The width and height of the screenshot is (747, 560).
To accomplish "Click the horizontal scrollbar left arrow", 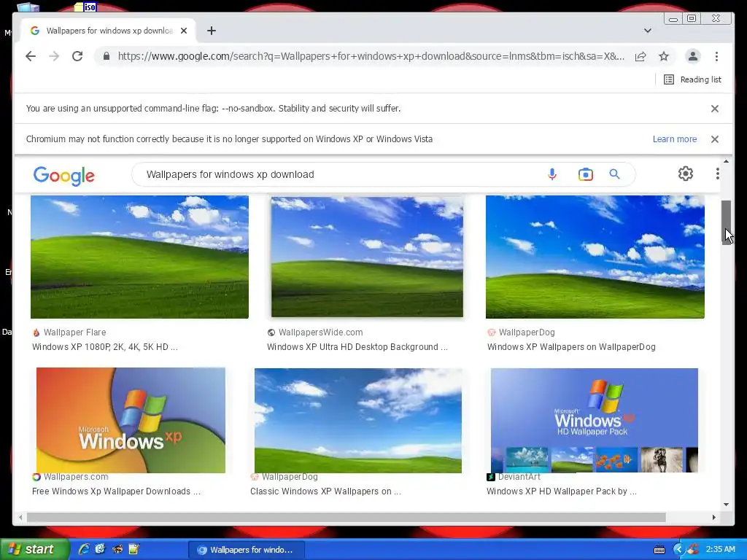I will tap(20, 517).
